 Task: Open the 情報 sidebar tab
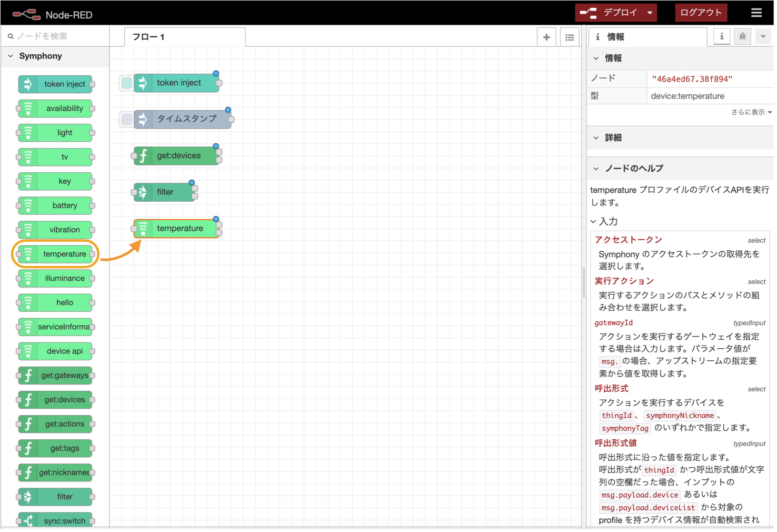[647, 37]
